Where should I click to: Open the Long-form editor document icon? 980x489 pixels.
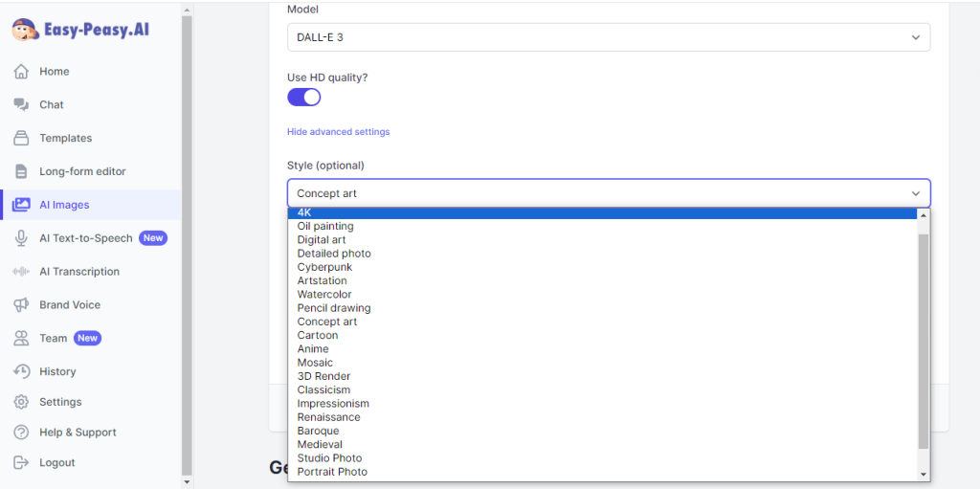pos(21,171)
